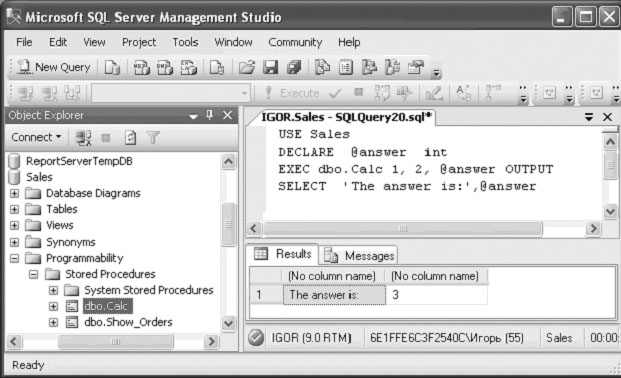
Task: Design query in editor icon
Action: tap(434, 94)
